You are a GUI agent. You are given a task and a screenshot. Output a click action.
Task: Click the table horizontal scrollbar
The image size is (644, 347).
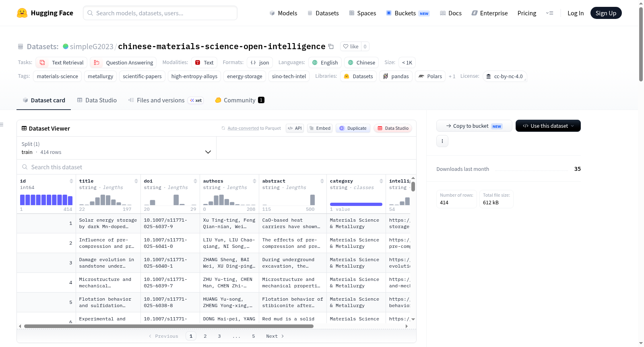click(x=169, y=326)
